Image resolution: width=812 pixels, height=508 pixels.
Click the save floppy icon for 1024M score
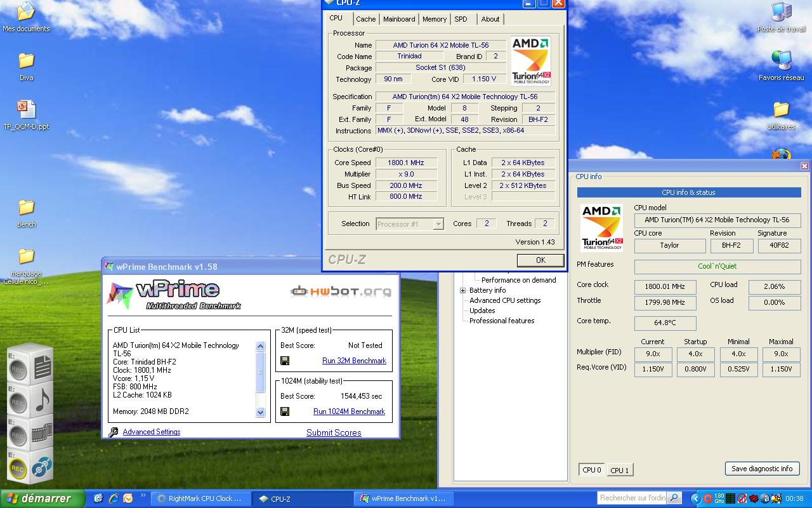[x=285, y=411]
